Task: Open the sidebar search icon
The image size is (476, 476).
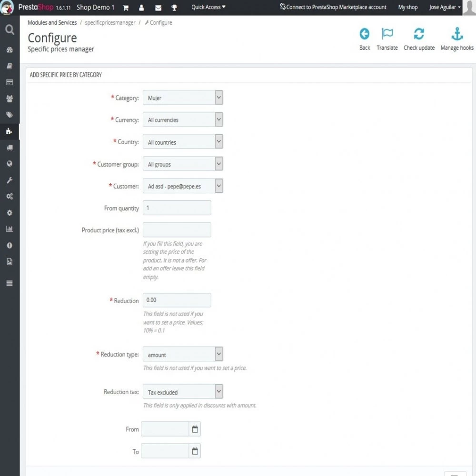Action: [x=10, y=30]
